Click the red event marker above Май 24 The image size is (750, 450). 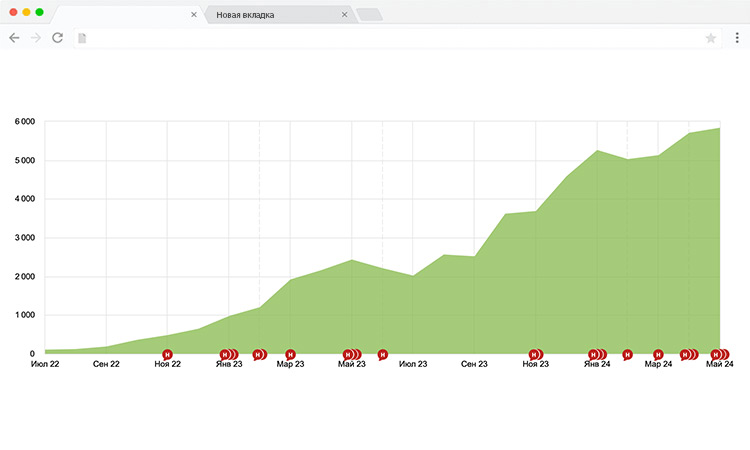pos(717,354)
